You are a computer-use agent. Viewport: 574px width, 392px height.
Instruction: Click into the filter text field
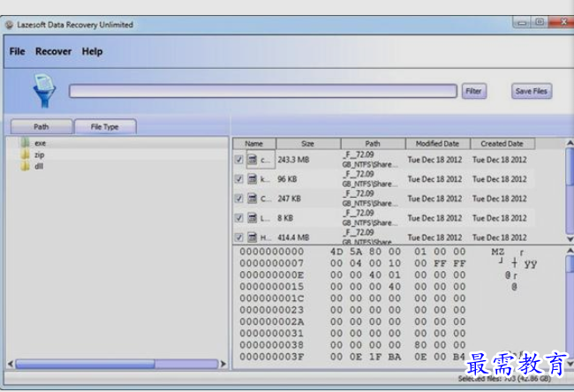pyautogui.click(x=263, y=91)
